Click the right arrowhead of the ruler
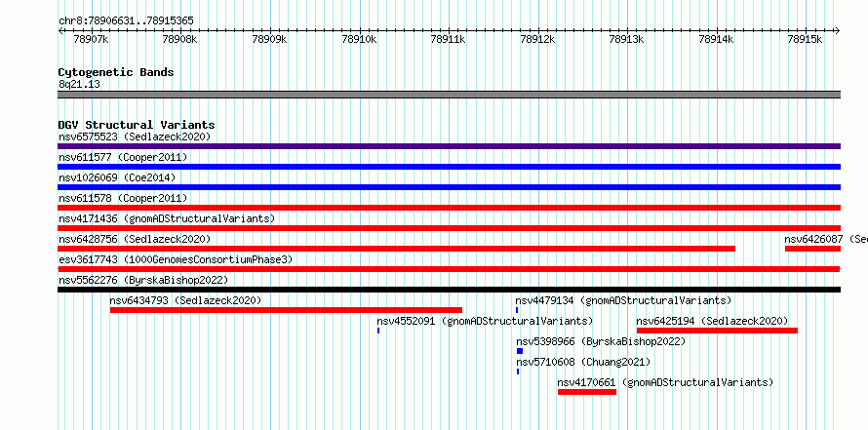 point(838,30)
